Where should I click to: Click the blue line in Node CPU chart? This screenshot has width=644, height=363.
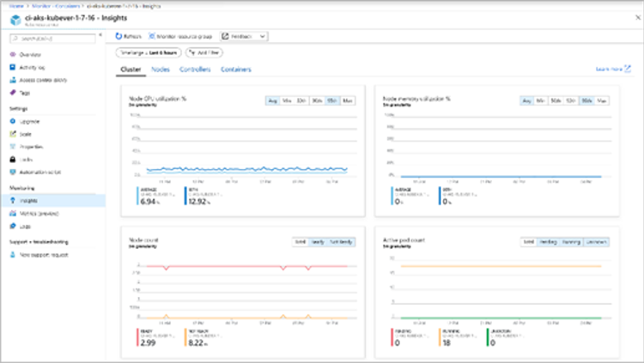click(x=246, y=169)
